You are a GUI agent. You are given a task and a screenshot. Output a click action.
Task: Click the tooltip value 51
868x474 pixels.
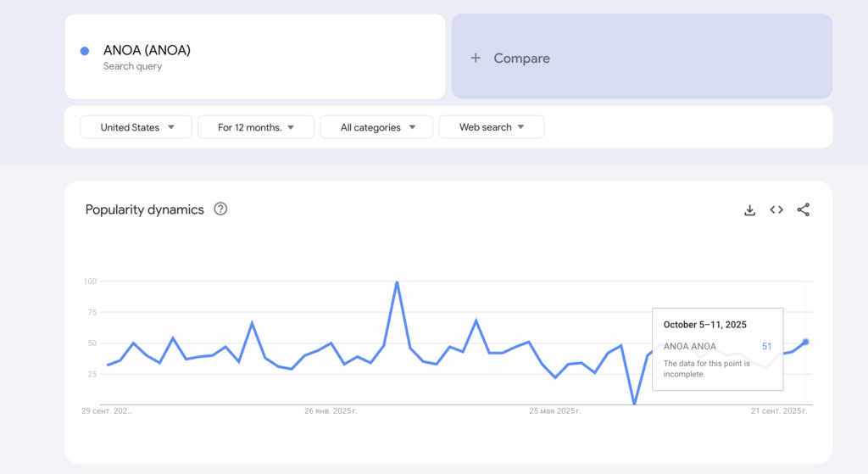pyautogui.click(x=766, y=346)
